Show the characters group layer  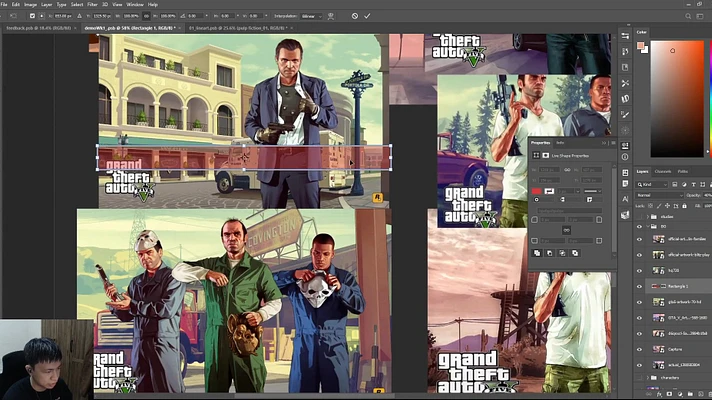pos(639,378)
